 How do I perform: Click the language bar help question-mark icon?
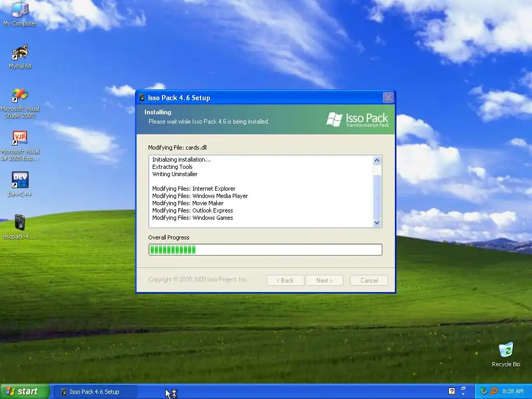point(451,391)
